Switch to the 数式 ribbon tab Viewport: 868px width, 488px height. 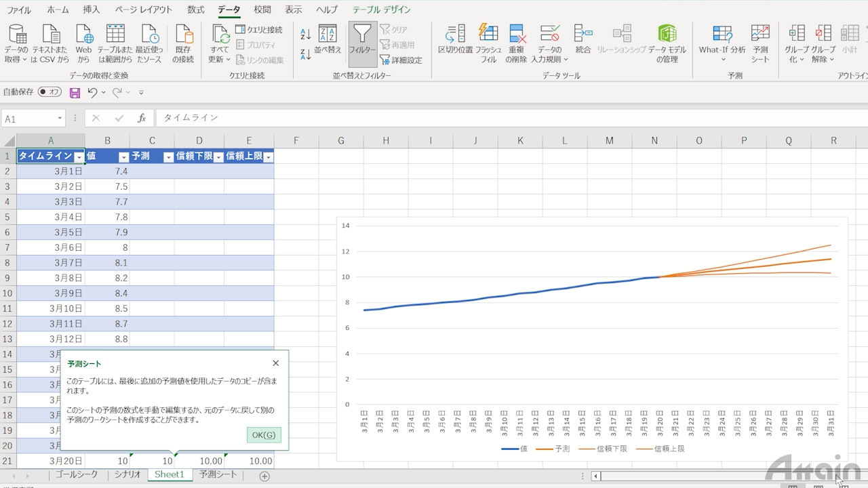[x=195, y=9]
